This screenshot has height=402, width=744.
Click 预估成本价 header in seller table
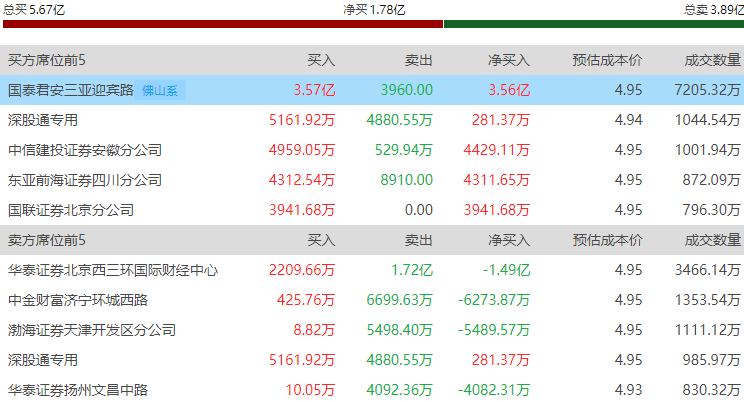click(607, 240)
